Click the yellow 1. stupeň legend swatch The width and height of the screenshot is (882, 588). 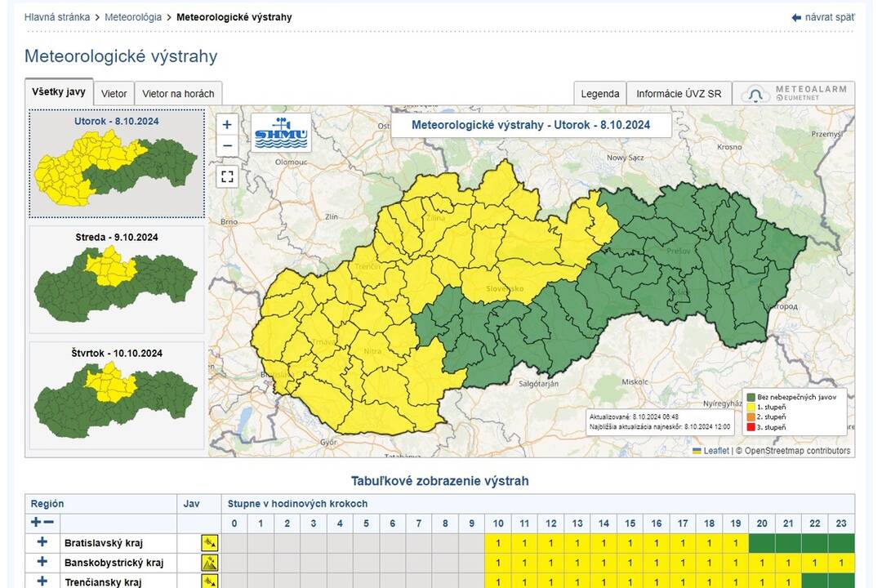point(751,407)
